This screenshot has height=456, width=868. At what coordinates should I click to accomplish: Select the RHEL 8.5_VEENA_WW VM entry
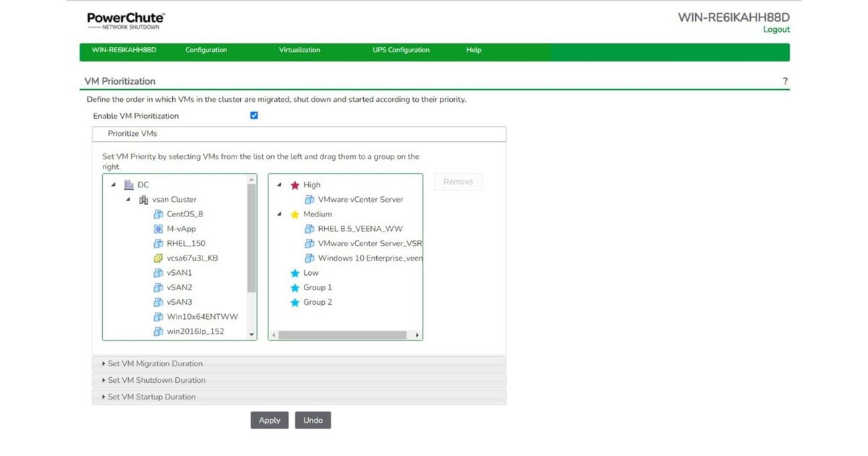coord(359,229)
